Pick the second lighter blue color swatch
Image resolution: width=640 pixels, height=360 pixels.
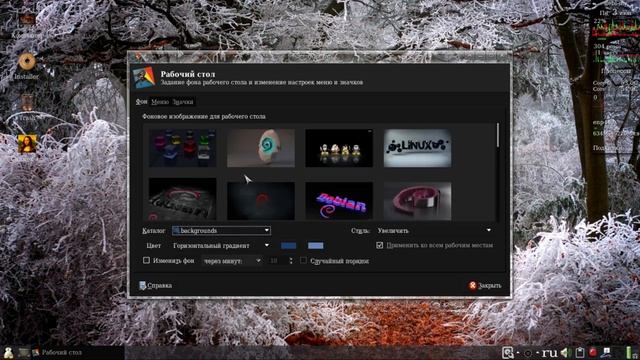coord(316,246)
